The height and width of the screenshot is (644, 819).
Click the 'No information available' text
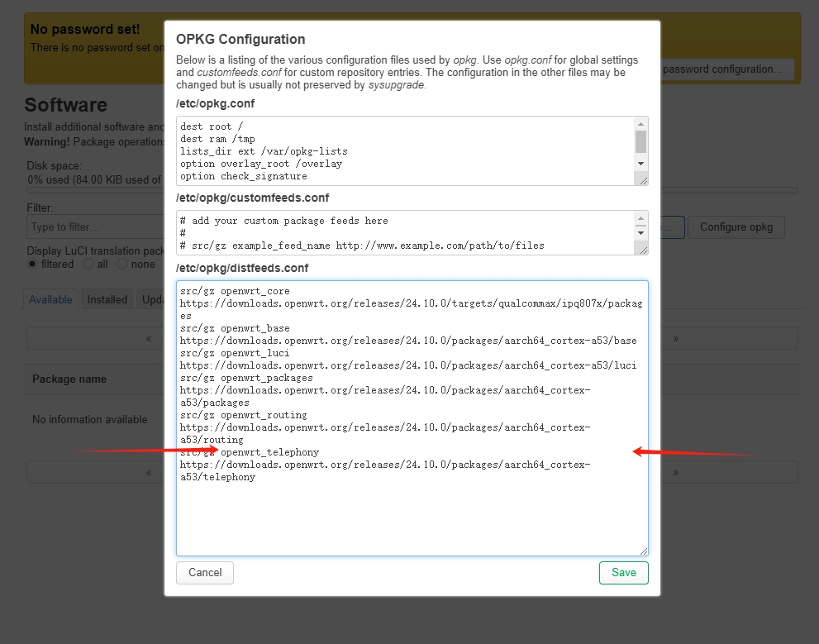tap(90, 419)
